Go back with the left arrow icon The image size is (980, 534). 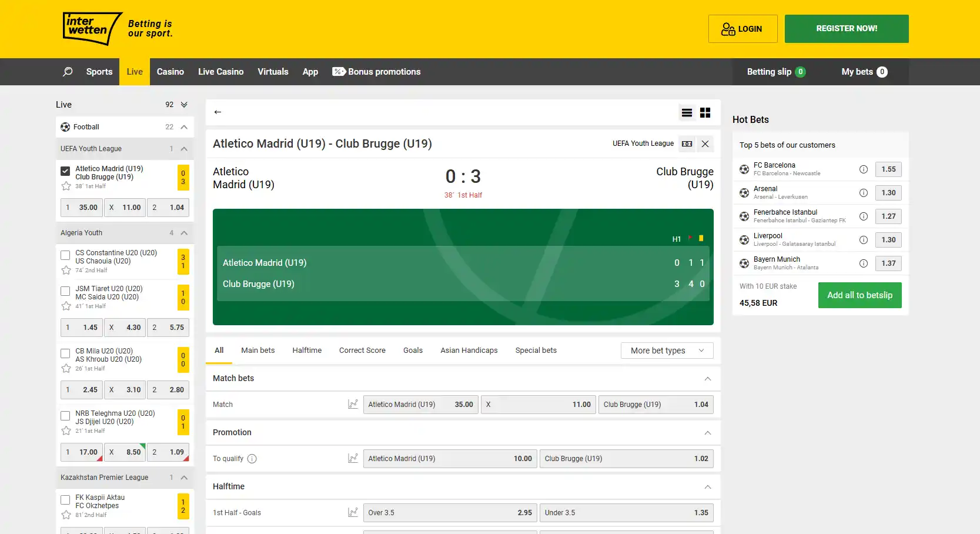218,112
